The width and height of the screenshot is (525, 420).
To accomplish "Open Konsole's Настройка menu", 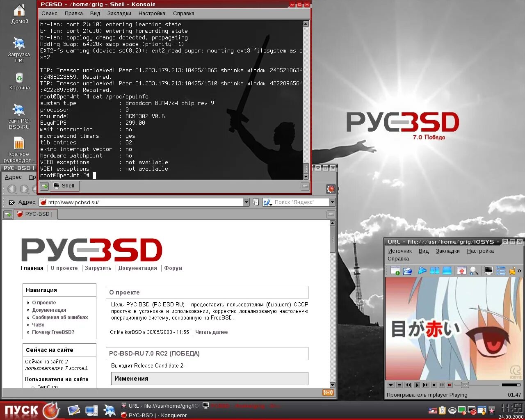I will (x=152, y=14).
